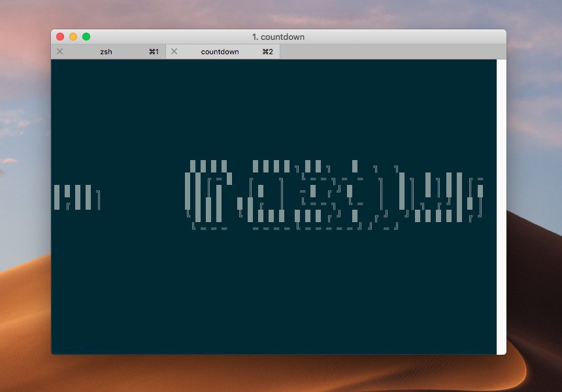
Task: Click the '1. countdown' window title
Action: 278,37
